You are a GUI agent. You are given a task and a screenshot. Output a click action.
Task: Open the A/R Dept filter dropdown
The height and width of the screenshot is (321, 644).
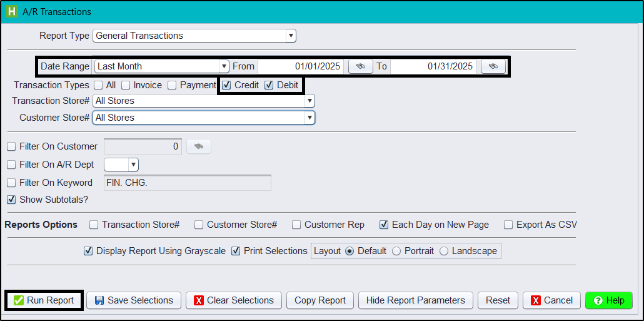tap(133, 165)
